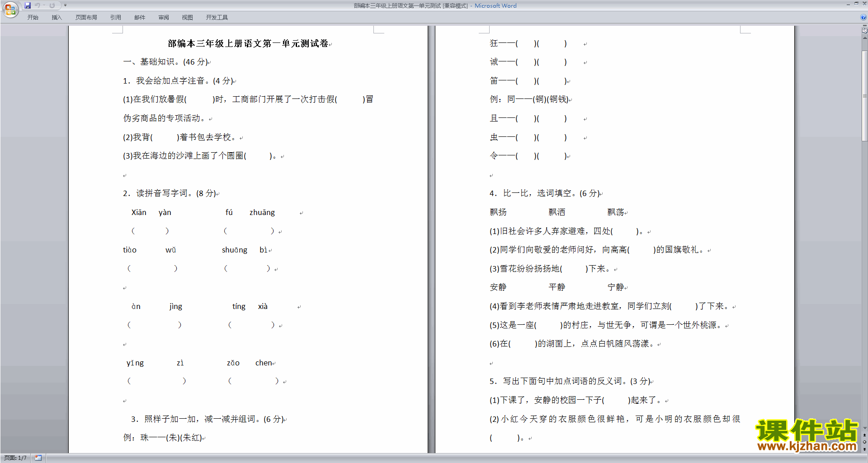Switch to the 视图 tab
This screenshot has height=463, width=868.
pos(188,18)
